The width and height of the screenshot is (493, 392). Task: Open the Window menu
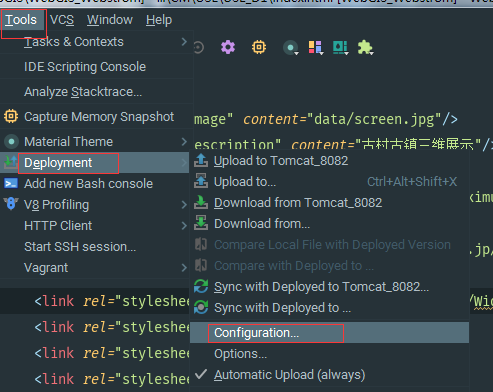coord(110,20)
